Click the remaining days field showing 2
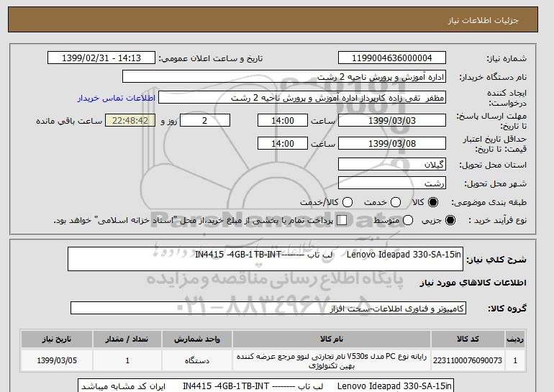This screenshot has width=554, height=392. click(205, 120)
